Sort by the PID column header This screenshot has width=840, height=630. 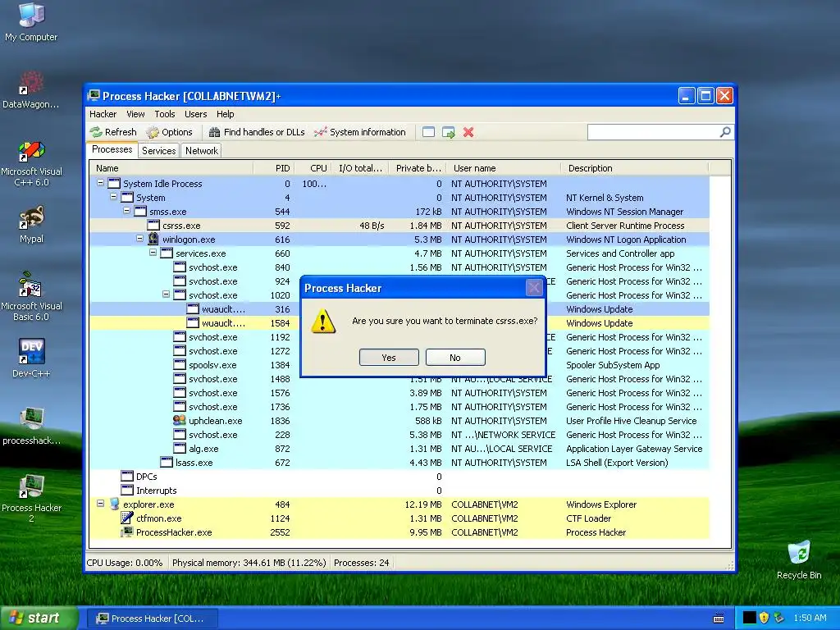274,168
